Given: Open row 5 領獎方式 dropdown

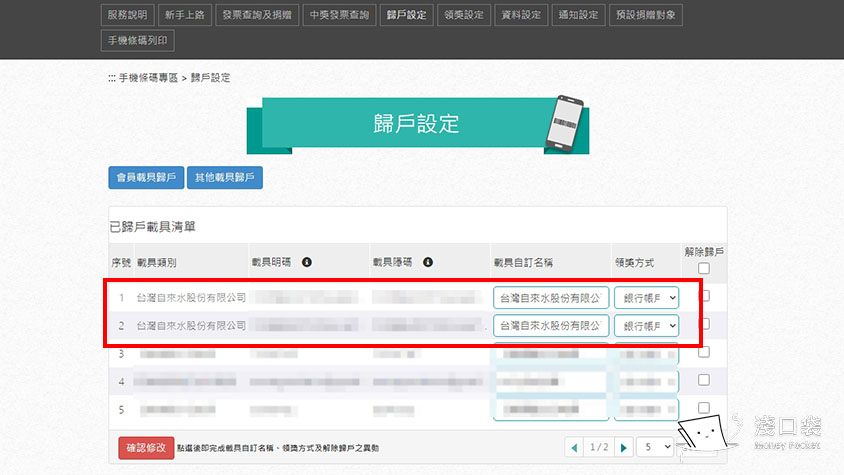Looking at the screenshot, I should 646,410.
